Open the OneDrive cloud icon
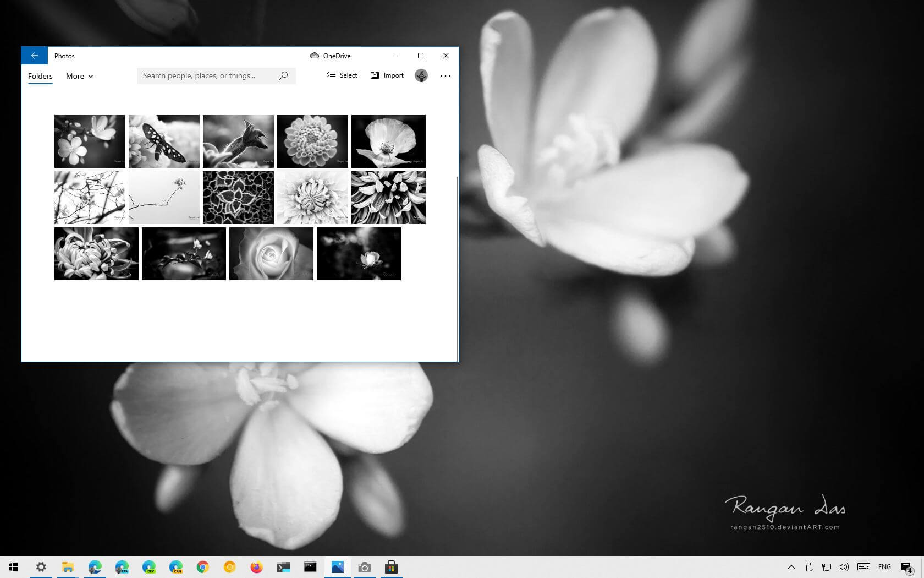 pyautogui.click(x=315, y=56)
